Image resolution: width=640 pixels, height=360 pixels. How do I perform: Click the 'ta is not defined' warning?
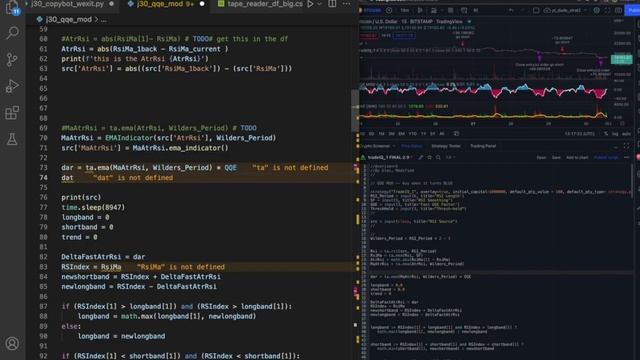290,168
